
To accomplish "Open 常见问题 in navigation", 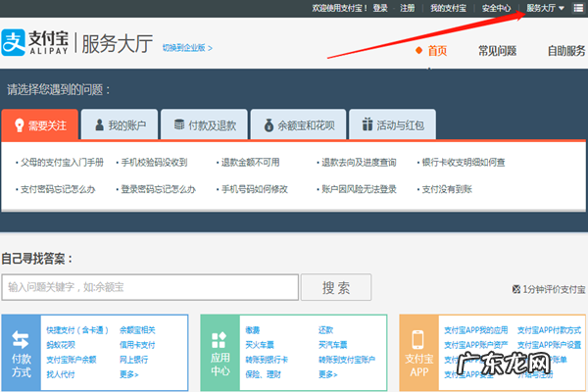I will (x=497, y=51).
